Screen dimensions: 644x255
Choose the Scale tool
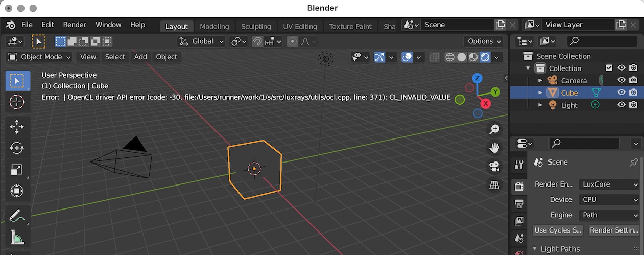pyautogui.click(x=17, y=170)
